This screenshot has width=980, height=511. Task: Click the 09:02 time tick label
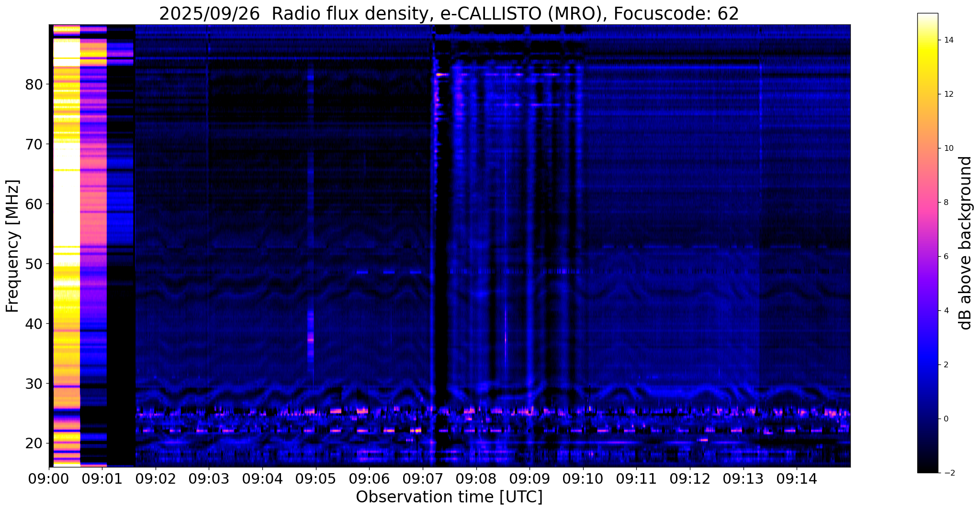pos(156,478)
